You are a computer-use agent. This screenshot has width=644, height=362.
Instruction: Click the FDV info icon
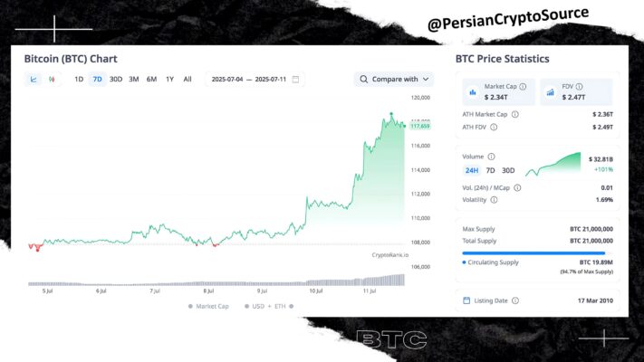pos(579,87)
